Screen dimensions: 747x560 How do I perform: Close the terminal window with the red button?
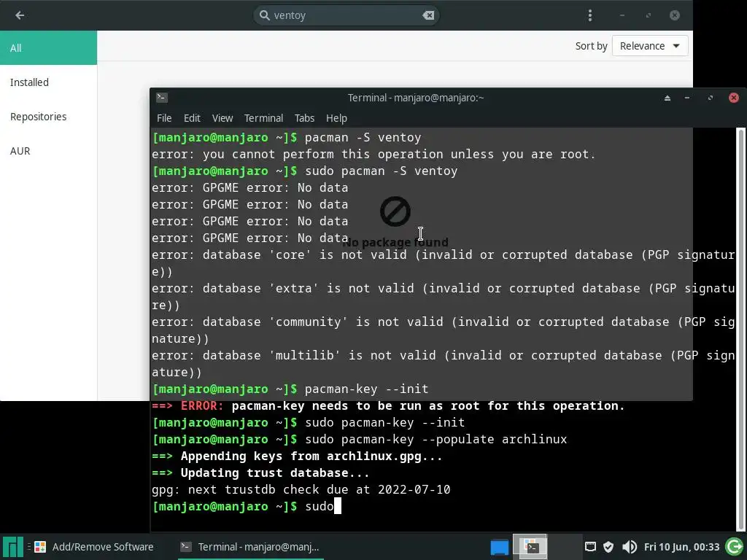pos(734,98)
